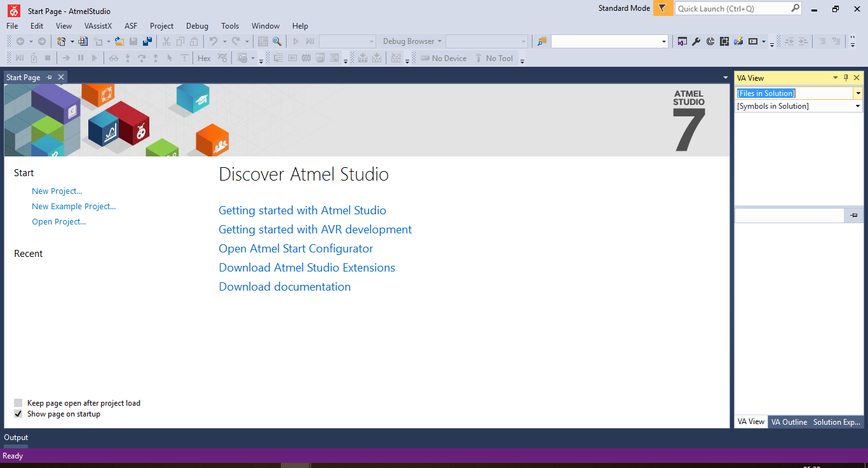The image size is (868, 468).
Task: Open the Output panel tab
Action: click(x=16, y=437)
